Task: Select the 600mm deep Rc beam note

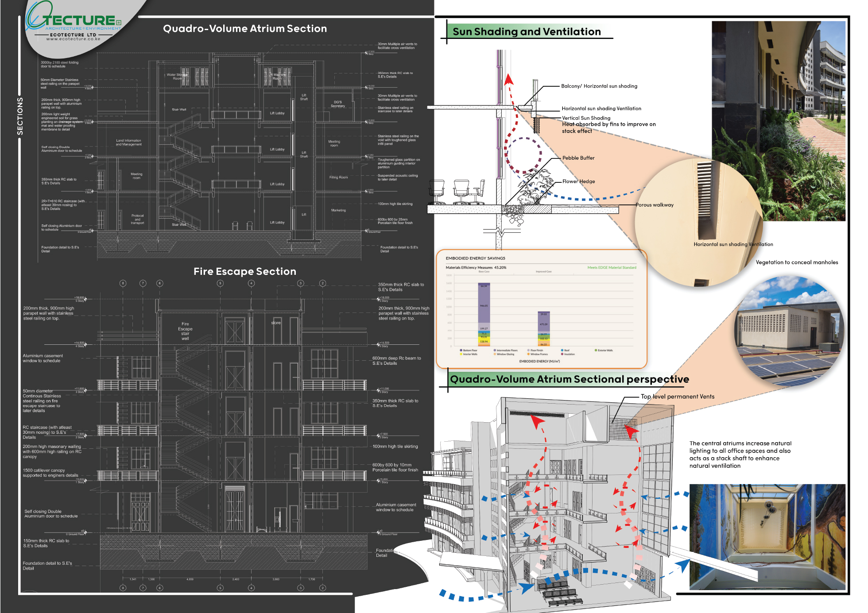Action: click(x=396, y=361)
